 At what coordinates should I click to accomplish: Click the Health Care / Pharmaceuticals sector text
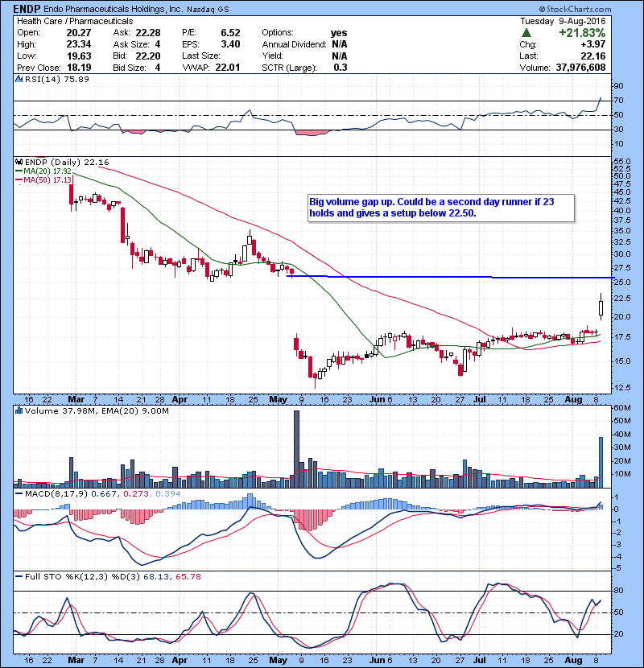pyautogui.click(x=75, y=21)
